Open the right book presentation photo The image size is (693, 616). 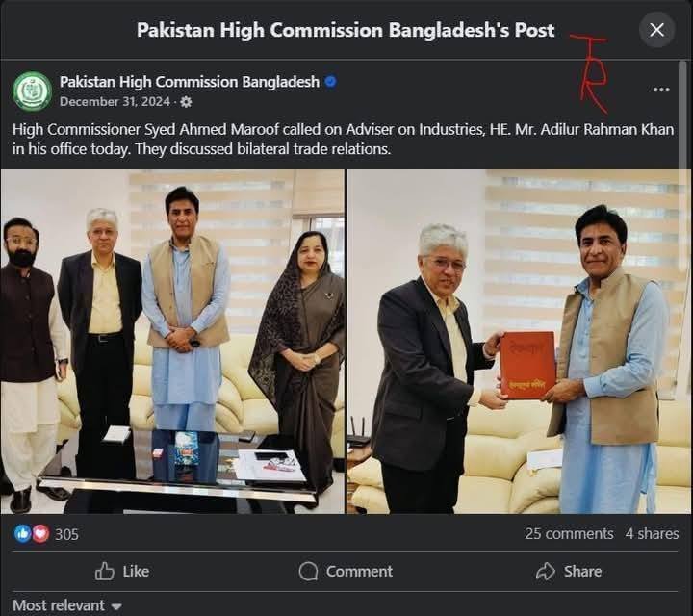tap(519, 342)
